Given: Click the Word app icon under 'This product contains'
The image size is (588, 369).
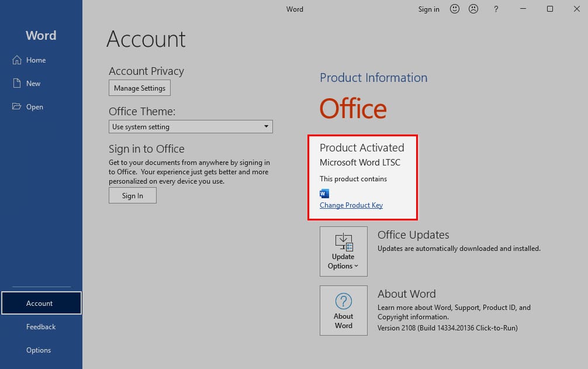Looking at the screenshot, I should 324,194.
